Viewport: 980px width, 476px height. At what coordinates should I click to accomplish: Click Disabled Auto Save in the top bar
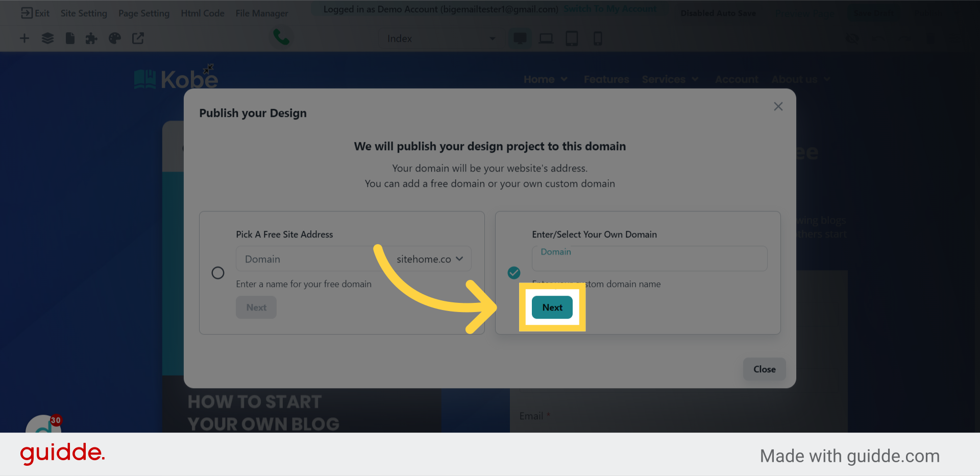click(718, 13)
